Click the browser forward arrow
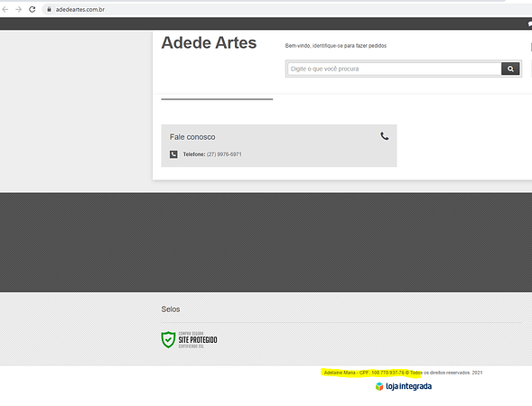Screen dimensions: 532x406 (x=19, y=10)
